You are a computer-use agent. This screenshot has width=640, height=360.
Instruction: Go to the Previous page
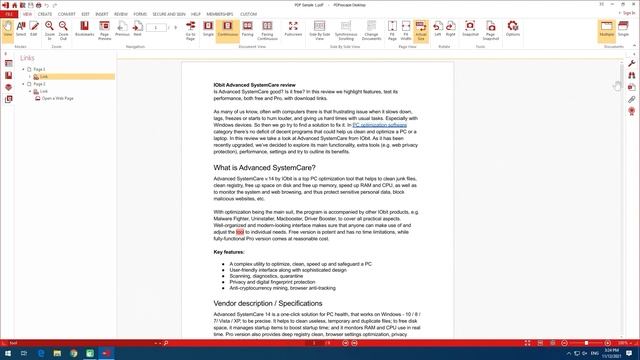pyautogui.click(x=122, y=29)
